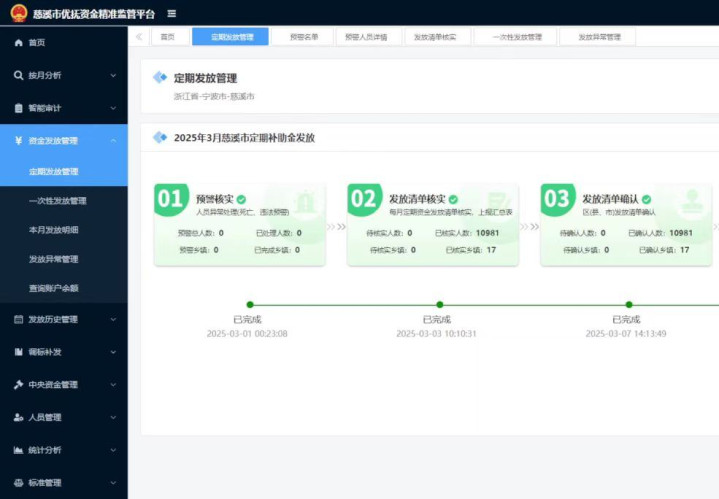
Task: Click the magnifier icon for 按月分析
Action: point(18,75)
